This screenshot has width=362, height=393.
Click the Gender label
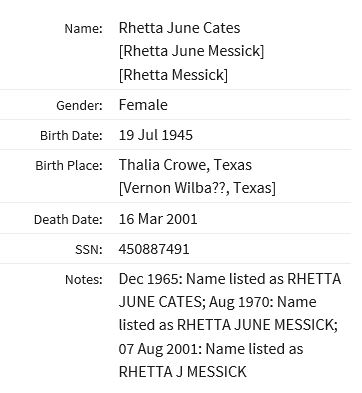coord(79,106)
